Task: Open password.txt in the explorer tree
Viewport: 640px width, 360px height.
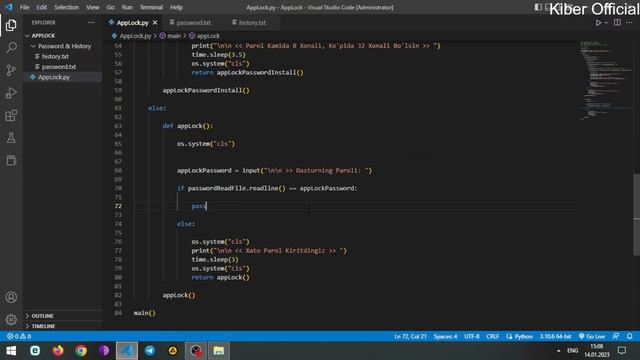Action: click(x=59, y=67)
